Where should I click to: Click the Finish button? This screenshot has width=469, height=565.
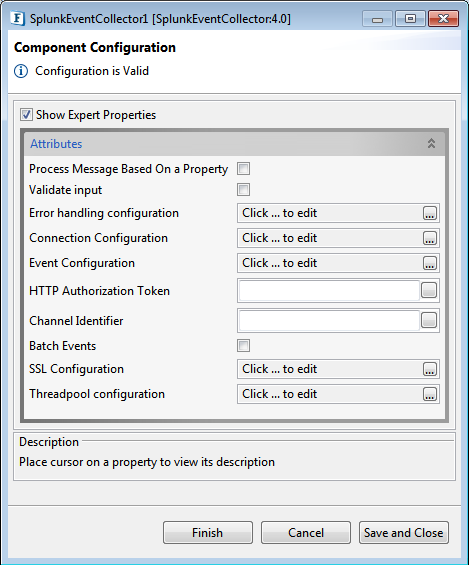pos(208,532)
